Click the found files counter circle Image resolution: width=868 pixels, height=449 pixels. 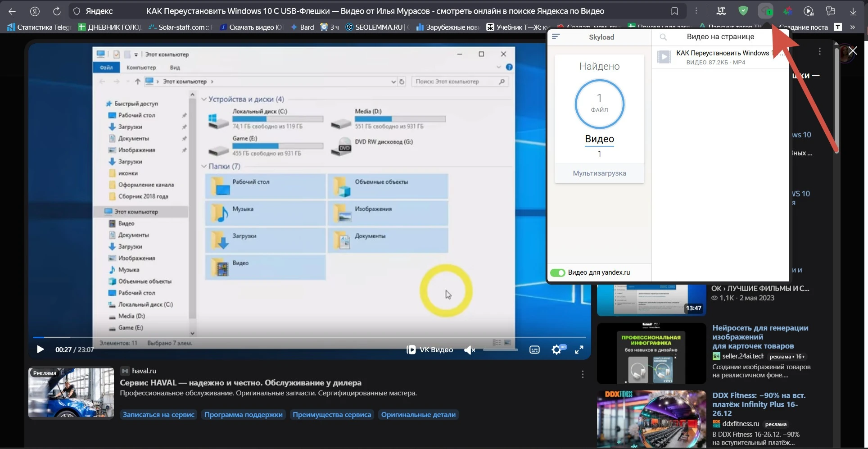(599, 104)
